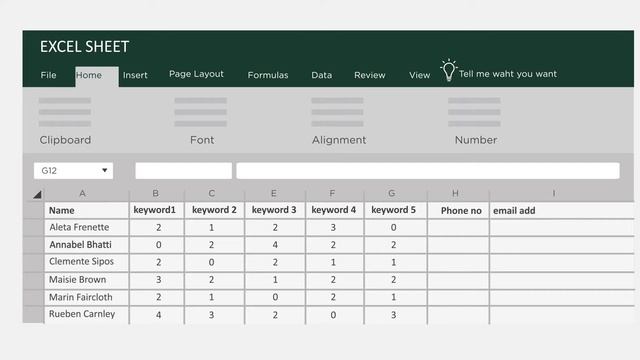Screen dimensions: 640x360
Task: Click the Clipboard group label
Action: [x=65, y=140]
